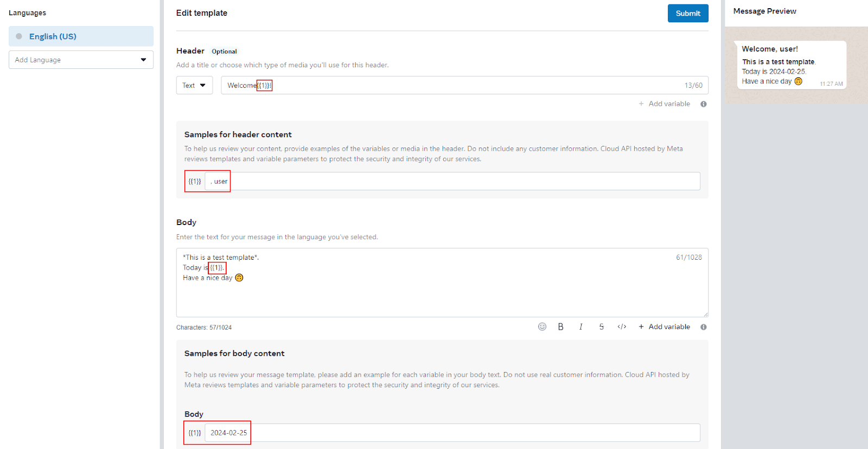868x449 pixels.
Task: Click the "Edit template" heading
Action: click(202, 13)
